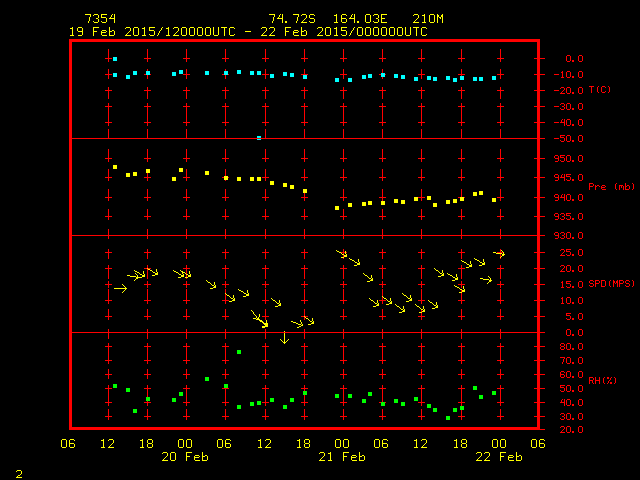Click the downward-pointing wind arrow below zero line
640x480 pixels.
click(x=284, y=338)
